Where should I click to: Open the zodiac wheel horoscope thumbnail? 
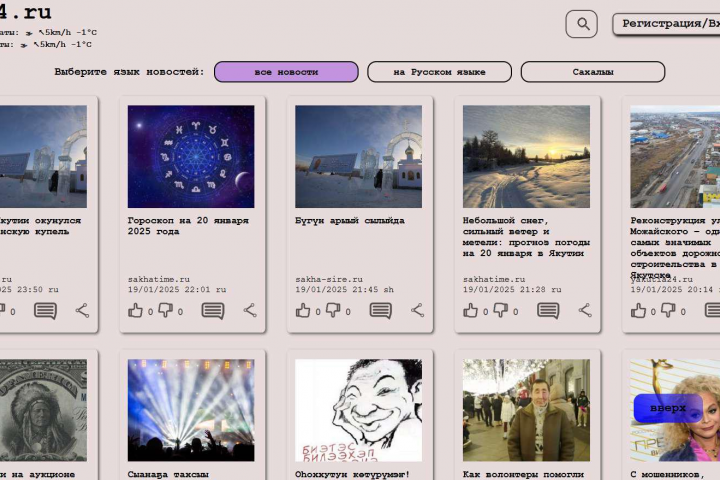point(191,157)
